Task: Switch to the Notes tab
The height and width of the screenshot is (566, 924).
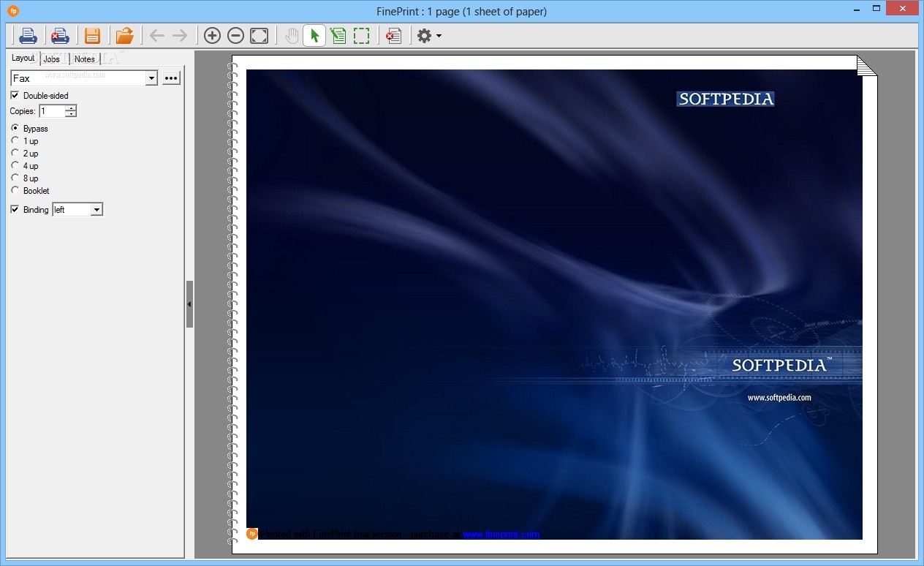Action: point(85,59)
